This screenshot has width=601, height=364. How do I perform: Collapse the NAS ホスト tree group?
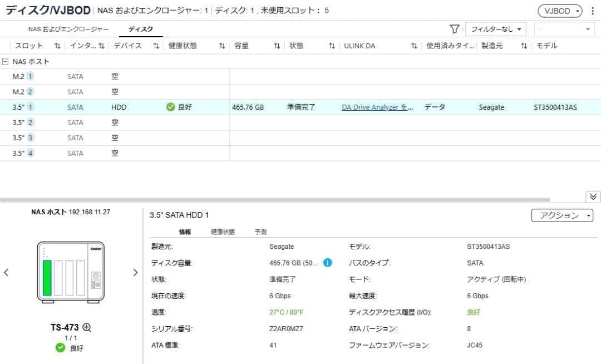6,62
